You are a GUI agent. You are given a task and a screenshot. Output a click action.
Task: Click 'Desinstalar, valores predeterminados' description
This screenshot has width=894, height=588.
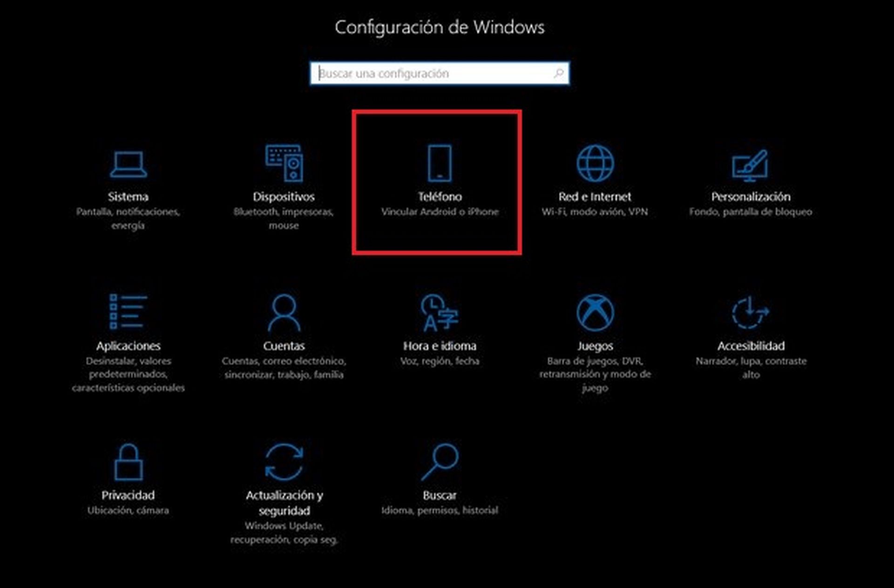tap(129, 374)
